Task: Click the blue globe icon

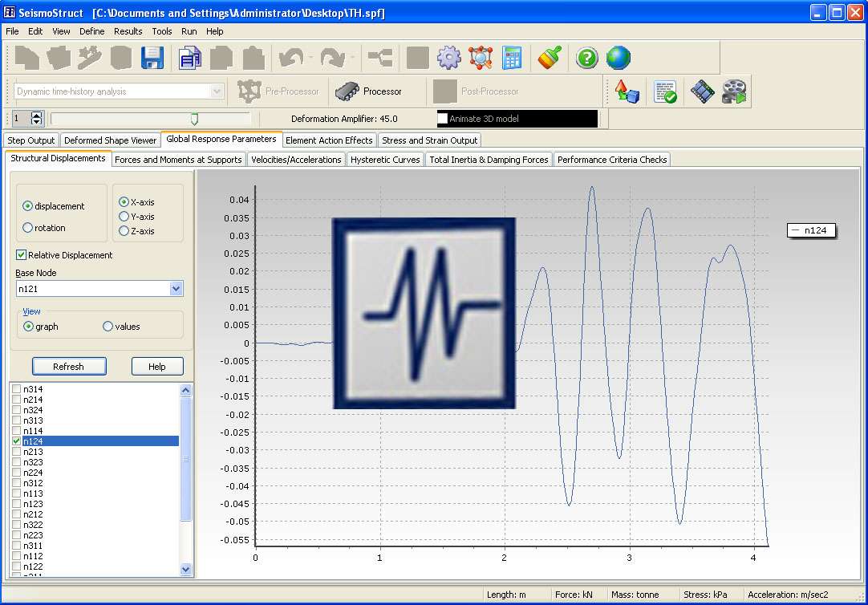Action: coord(619,58)
